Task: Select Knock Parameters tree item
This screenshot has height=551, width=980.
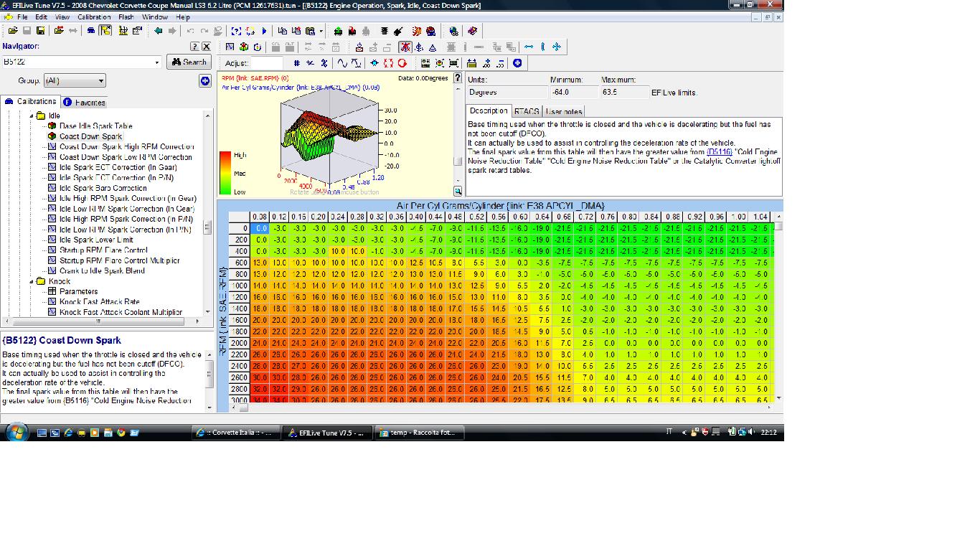Action: point(79,291)
